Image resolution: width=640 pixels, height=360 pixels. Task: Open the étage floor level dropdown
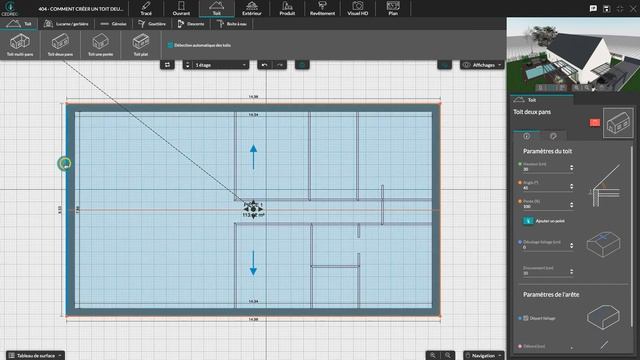pyautogui.click(x=220, y=65)
